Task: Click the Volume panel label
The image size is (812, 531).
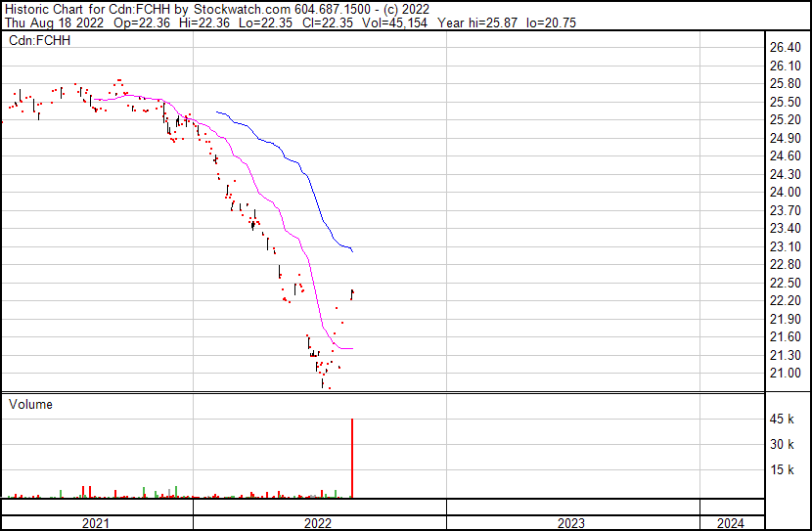Action: [x=30, y=404]
